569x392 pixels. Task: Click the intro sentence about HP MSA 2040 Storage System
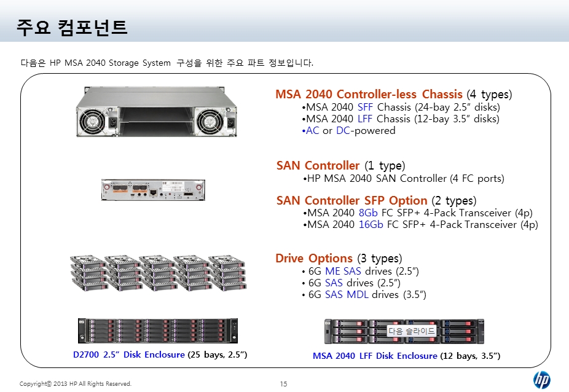[167, 63]
